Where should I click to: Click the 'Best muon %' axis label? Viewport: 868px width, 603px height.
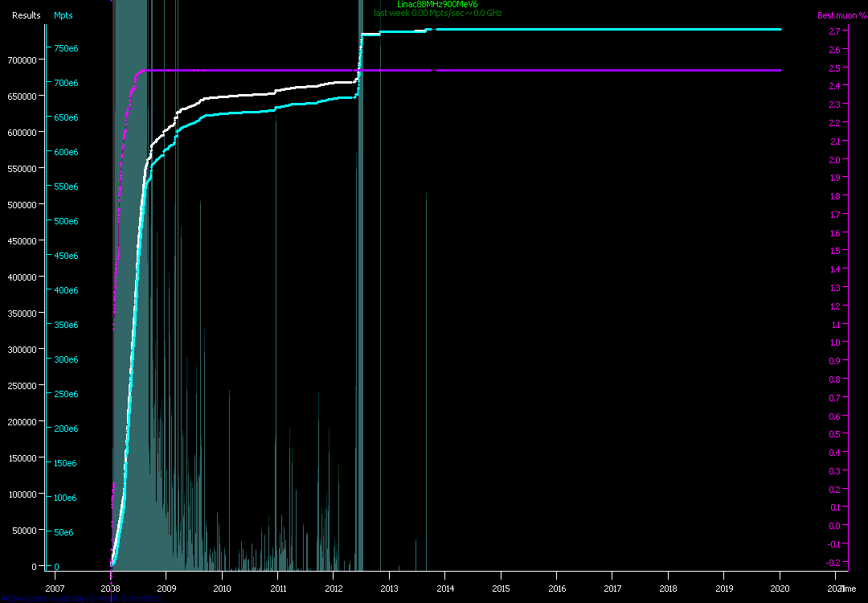point(837,15)
